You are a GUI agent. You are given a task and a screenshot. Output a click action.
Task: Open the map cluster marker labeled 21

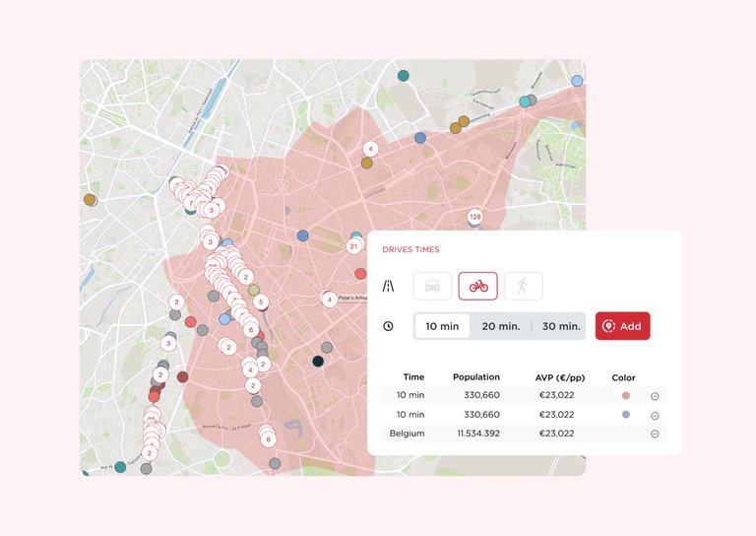[354, 246]
